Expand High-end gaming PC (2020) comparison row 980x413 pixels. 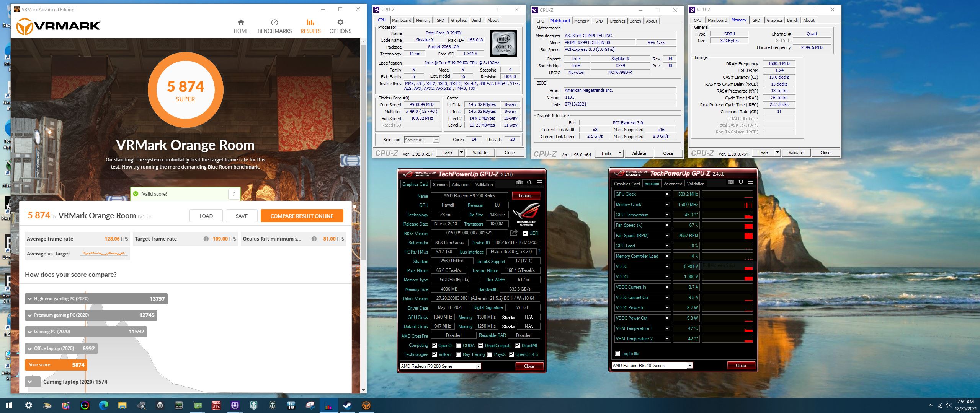tap(96, 299)
